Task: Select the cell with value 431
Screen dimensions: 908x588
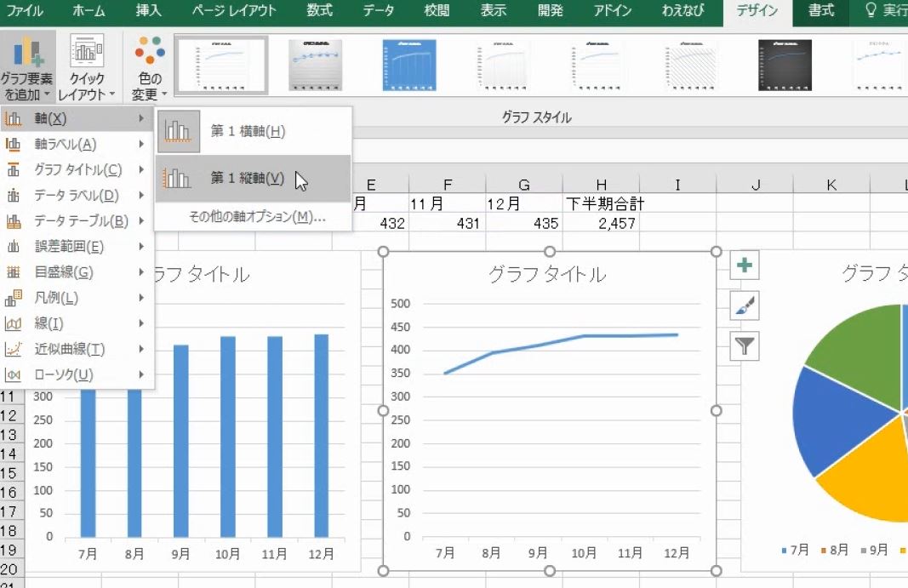Action: tap(447, 223)
